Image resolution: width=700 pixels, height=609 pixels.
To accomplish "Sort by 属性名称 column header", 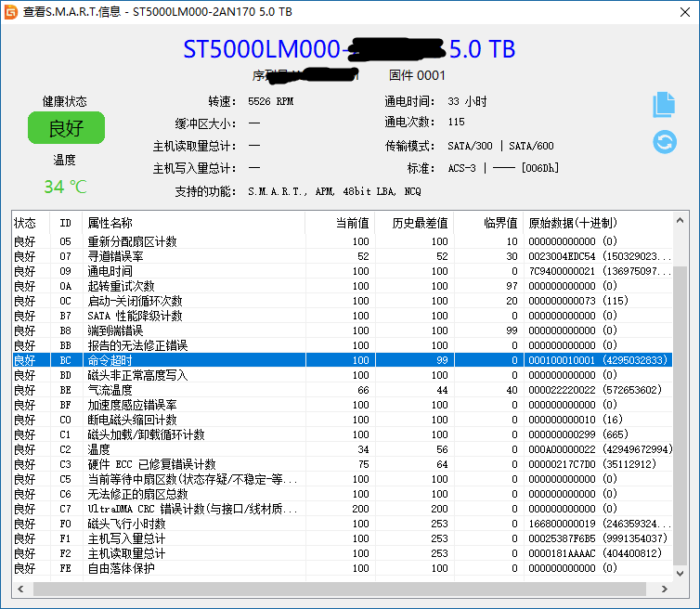I will pos(194,223).
